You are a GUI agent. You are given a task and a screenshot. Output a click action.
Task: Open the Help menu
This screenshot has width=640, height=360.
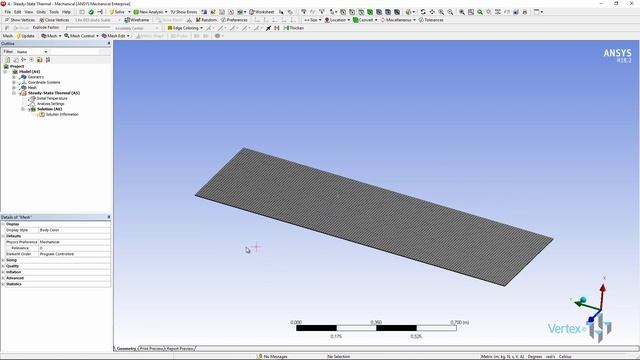click(67, 12)
